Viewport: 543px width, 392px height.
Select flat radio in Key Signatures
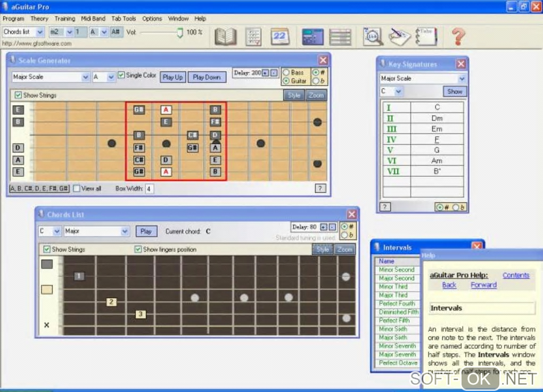tap(456, 207)
